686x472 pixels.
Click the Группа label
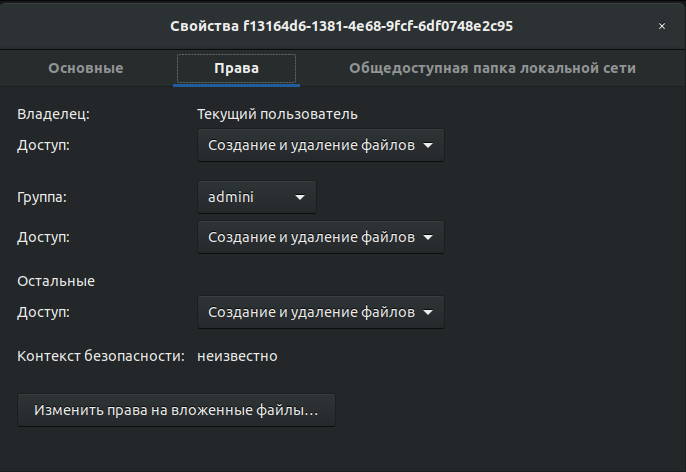click(x=42, y=197)
